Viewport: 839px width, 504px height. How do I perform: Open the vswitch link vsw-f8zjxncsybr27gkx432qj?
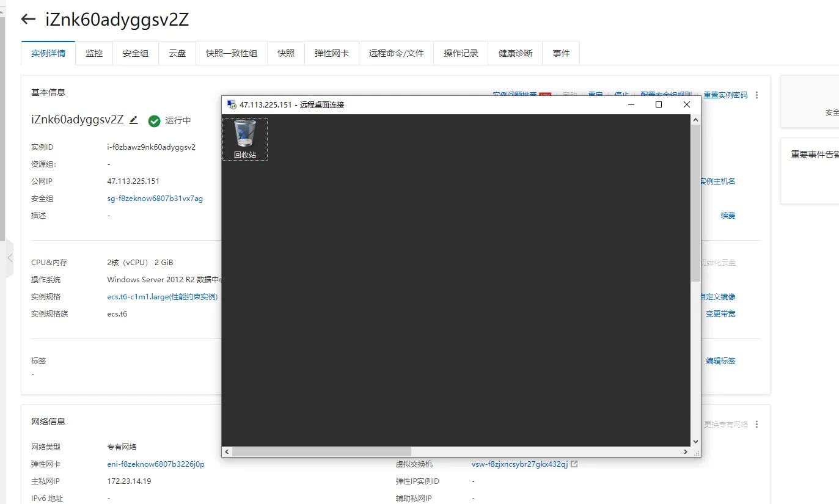coord(520,464)
